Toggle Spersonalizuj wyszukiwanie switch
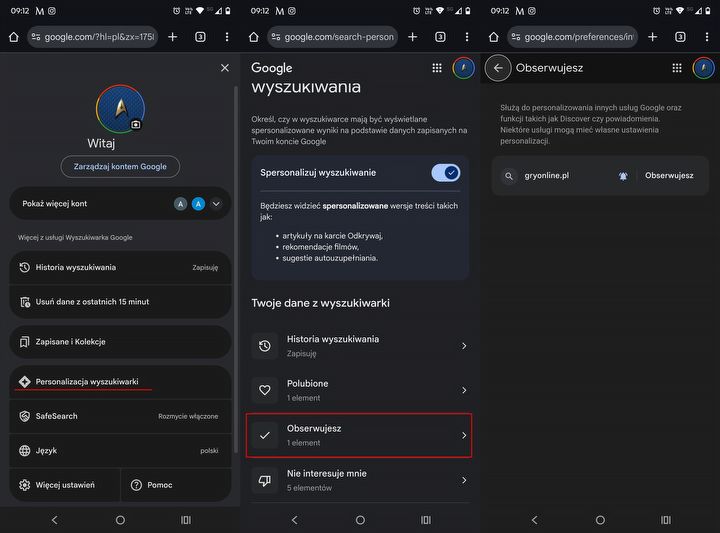The height and width of the screenshot is (533, 720). point(445,173)
